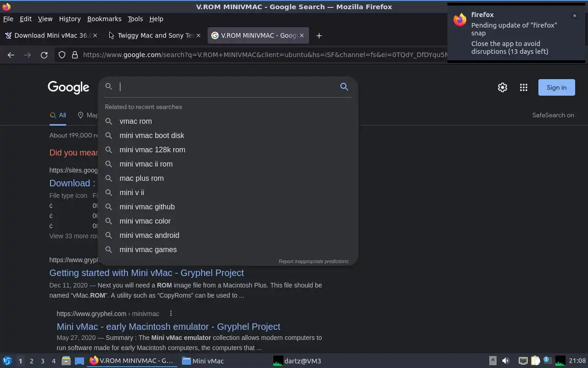Open the Google apps grid
Image resolution: width=588 pixels, height=368 pixels.
(x=524, y=87)
